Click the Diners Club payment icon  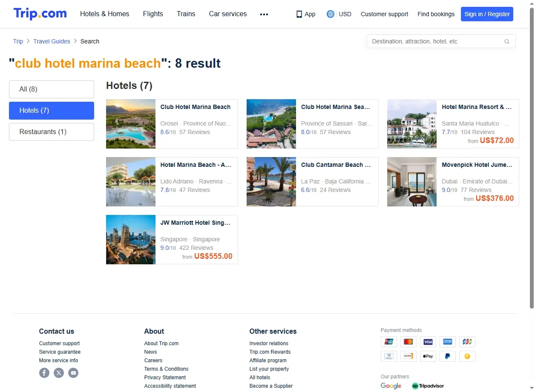[x=388, y=356]
